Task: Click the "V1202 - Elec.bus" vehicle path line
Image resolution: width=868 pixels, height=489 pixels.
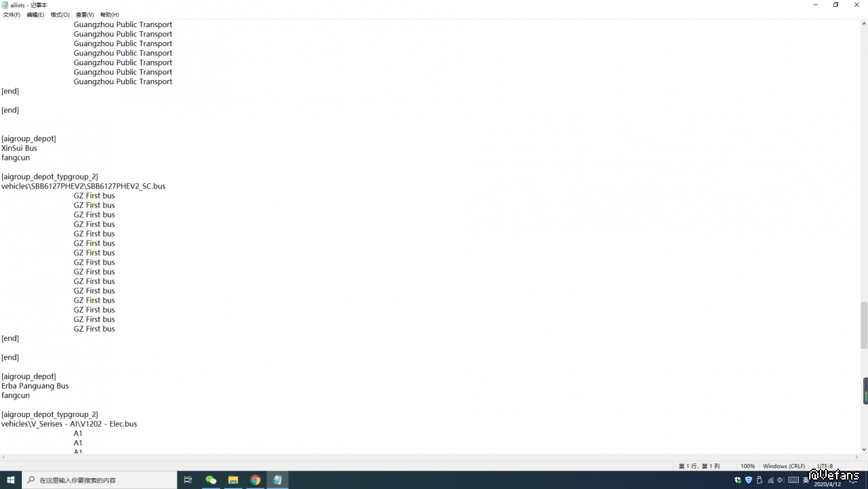Action: point(69,424)
